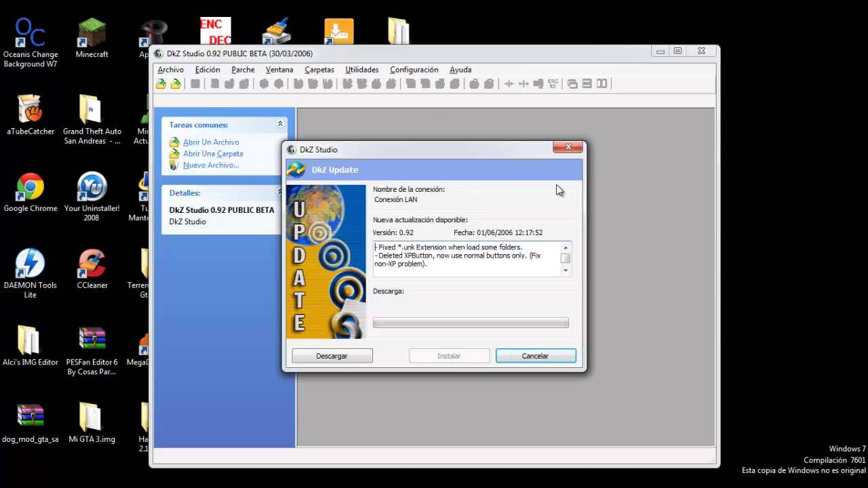Click the changelog scrollbar down arrow
The height and width of the screenshot is (488, 868).
(x=566, y=270)
